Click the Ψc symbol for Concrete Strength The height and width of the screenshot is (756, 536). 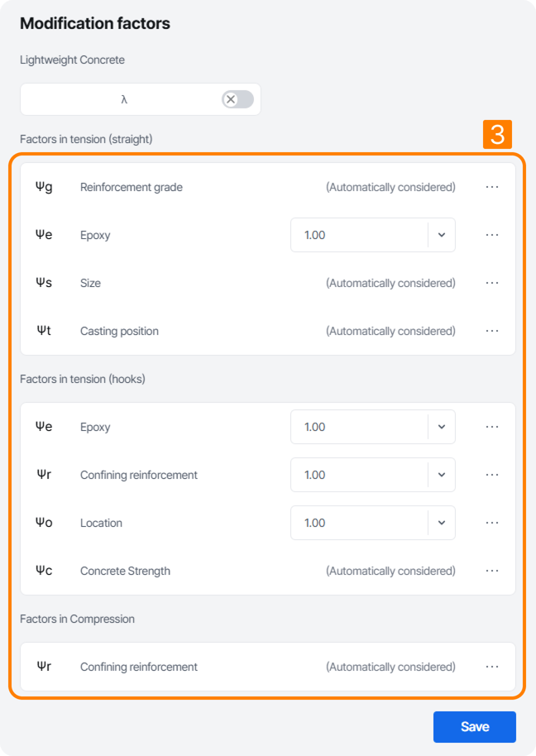tap(45, 571)
